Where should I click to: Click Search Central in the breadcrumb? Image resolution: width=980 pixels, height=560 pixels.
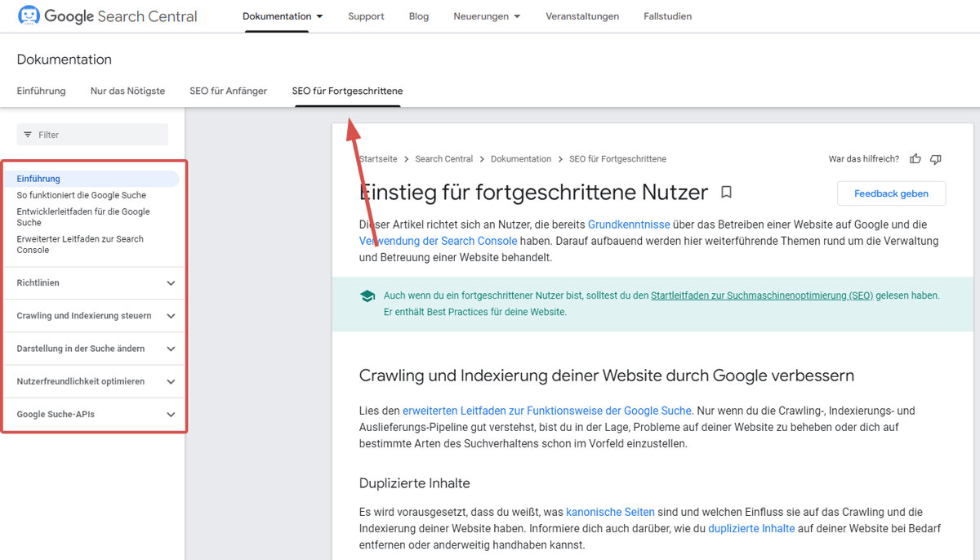point(443,159)
